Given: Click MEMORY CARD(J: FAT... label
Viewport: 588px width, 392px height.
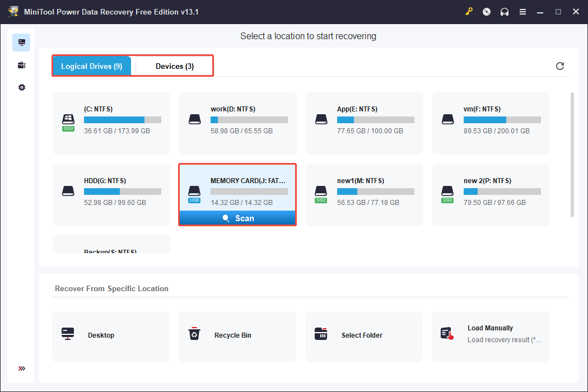Looking at the screenshot, I should 248,181.
